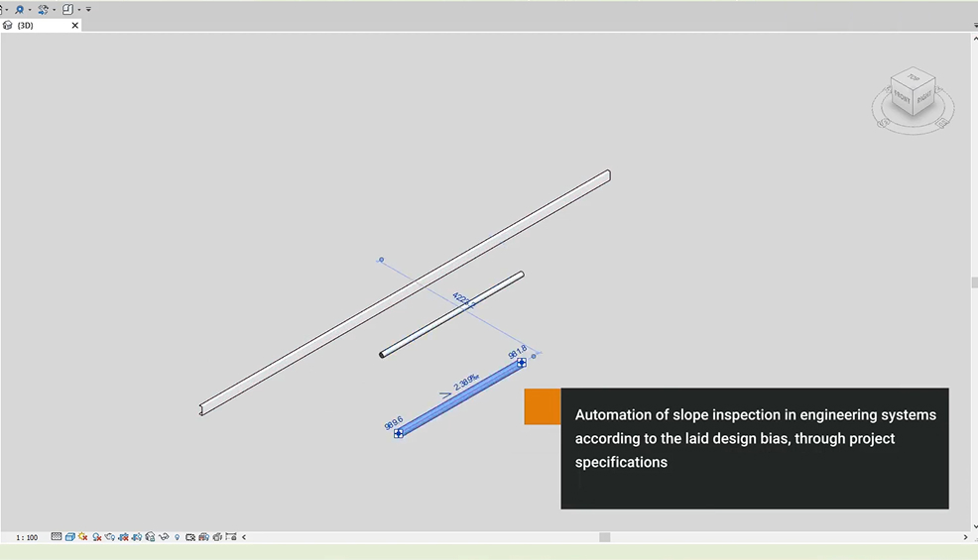Image resolution: width=978 pixels, height=560 pixels.
Task: Select the (3D) view tab
Action: 26,26
